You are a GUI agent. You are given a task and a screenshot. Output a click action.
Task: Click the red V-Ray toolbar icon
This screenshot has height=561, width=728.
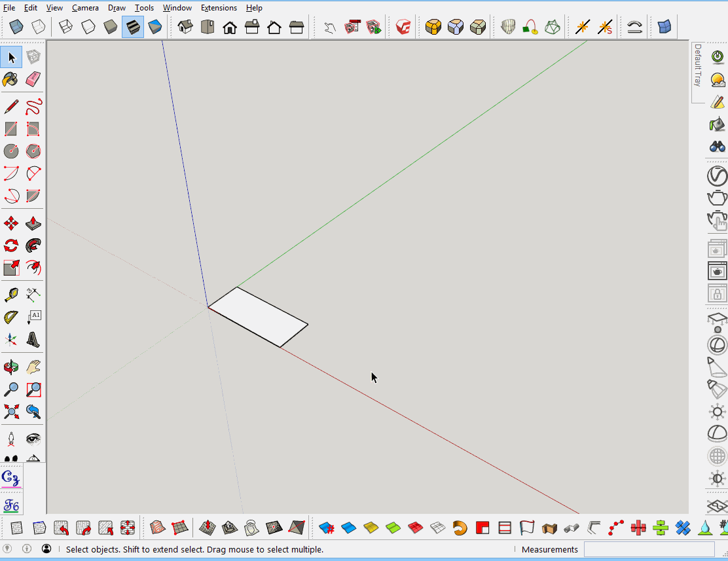401,26
